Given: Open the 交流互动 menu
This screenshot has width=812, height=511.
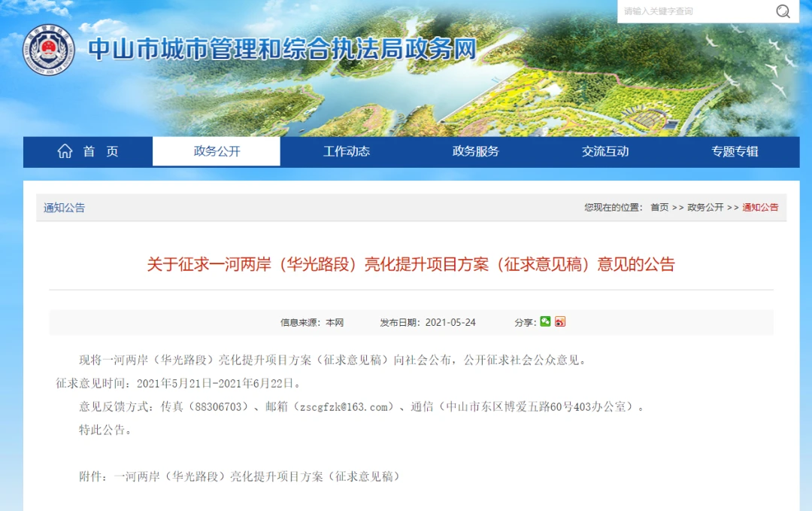Looking at the screenshot, I should coord(604,151).
